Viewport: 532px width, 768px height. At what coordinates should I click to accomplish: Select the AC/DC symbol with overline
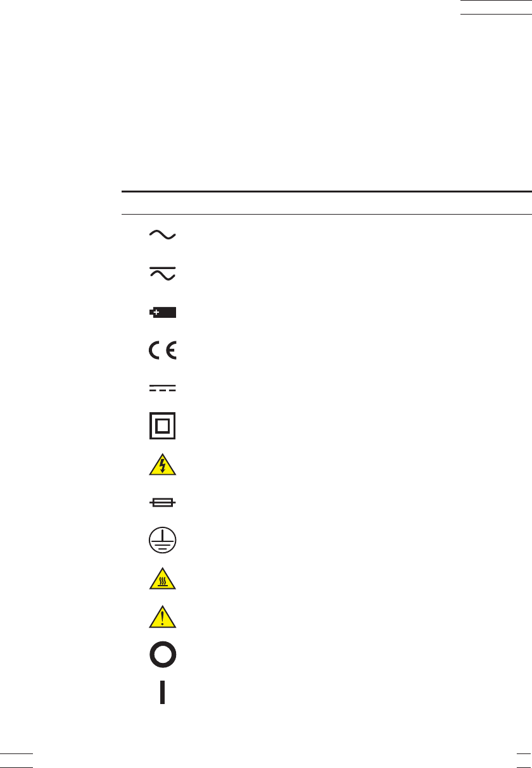coord(162,274)
